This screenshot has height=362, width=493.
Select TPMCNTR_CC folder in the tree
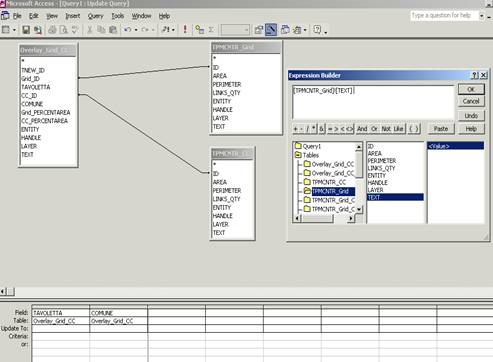coord(325,182)
